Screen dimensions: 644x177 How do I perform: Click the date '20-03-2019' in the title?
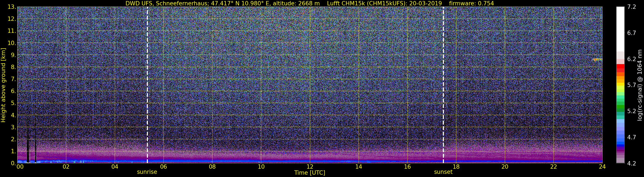pyautogui.click(x=426, y=3)
